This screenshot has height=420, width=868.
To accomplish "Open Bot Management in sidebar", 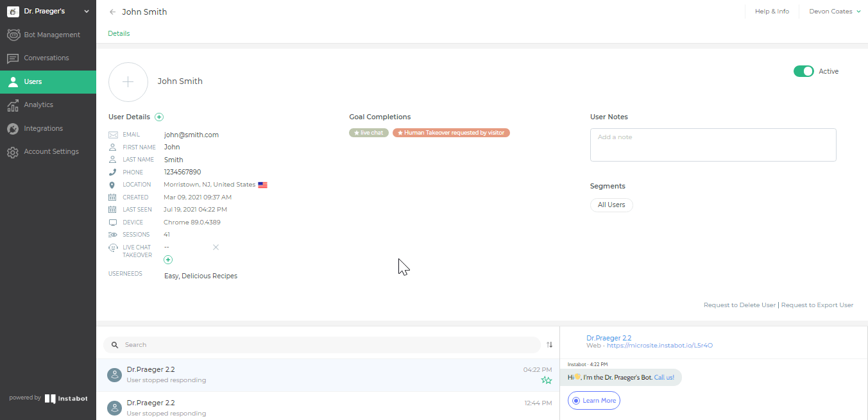I will [x=48, y=35].
